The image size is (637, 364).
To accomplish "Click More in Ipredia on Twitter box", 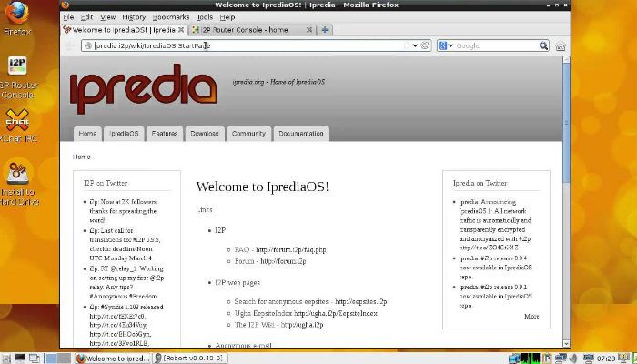I will click(531, 316).
